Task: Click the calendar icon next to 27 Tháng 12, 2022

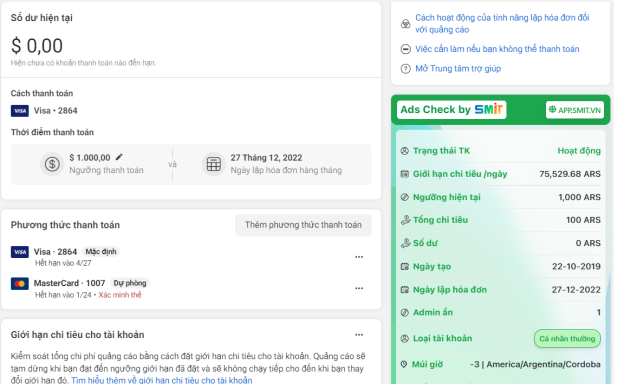Action: [x=214, y=164]
